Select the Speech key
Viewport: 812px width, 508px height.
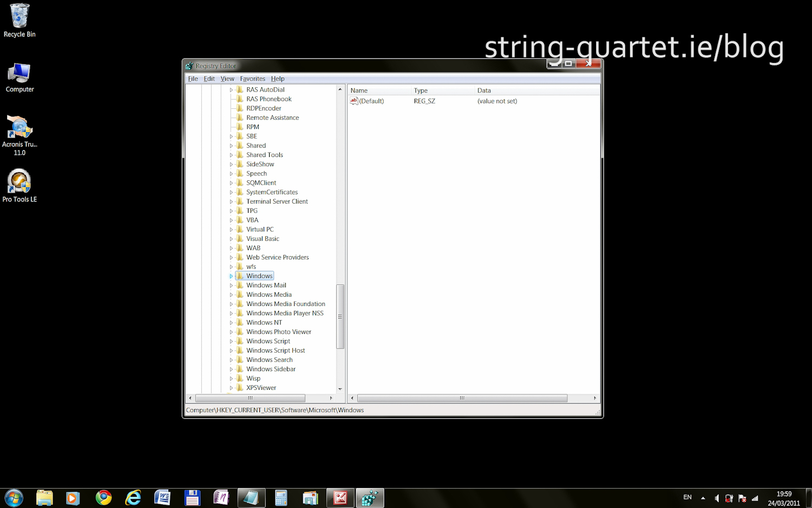coord(257,173)
